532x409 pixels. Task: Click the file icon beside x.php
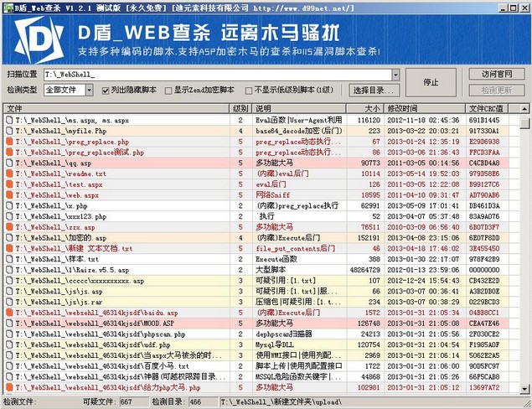pos(10,205)
